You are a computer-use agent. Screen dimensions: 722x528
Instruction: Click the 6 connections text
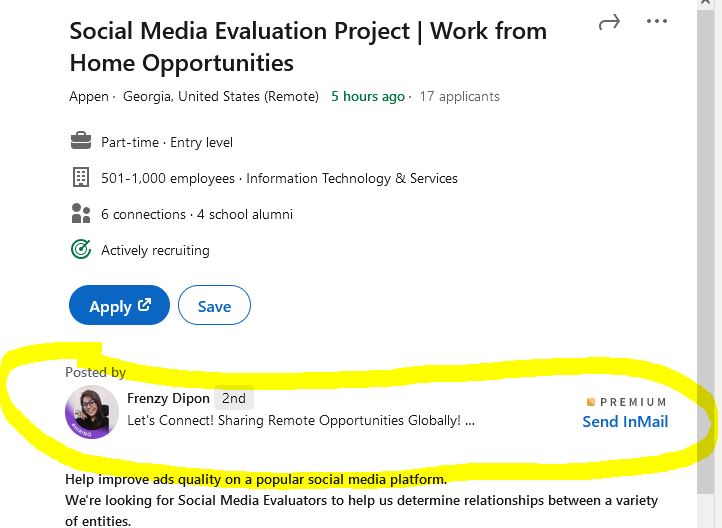tap(143, 214)
